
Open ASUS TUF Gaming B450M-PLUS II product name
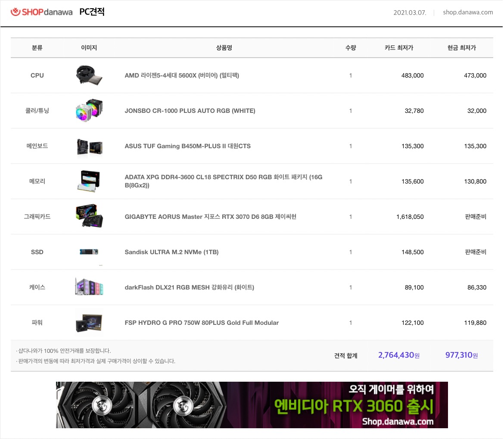(187, 146)
